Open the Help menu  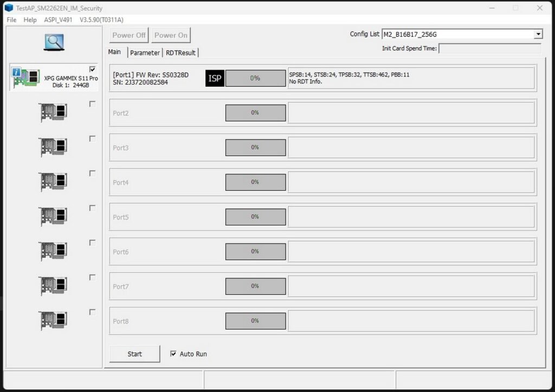tap(30, 20)
